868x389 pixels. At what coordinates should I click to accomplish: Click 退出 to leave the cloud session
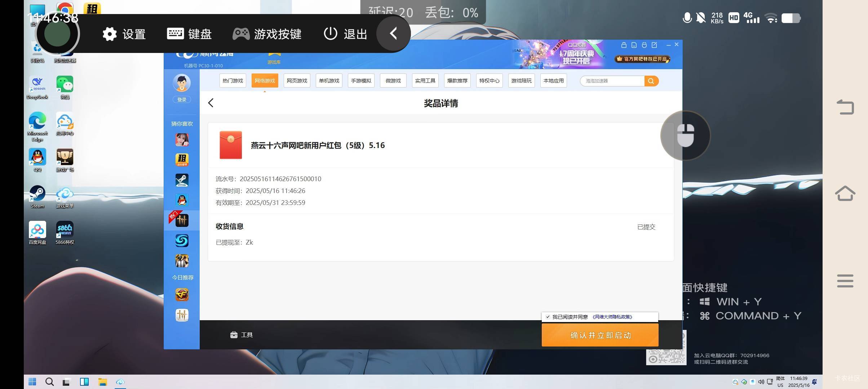tap(345, 34)
